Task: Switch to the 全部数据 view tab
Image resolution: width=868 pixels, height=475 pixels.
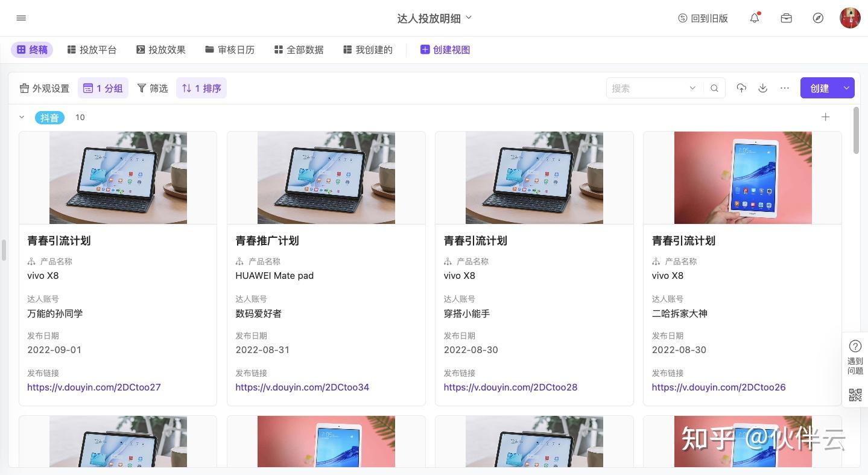Action: [299, 49]
